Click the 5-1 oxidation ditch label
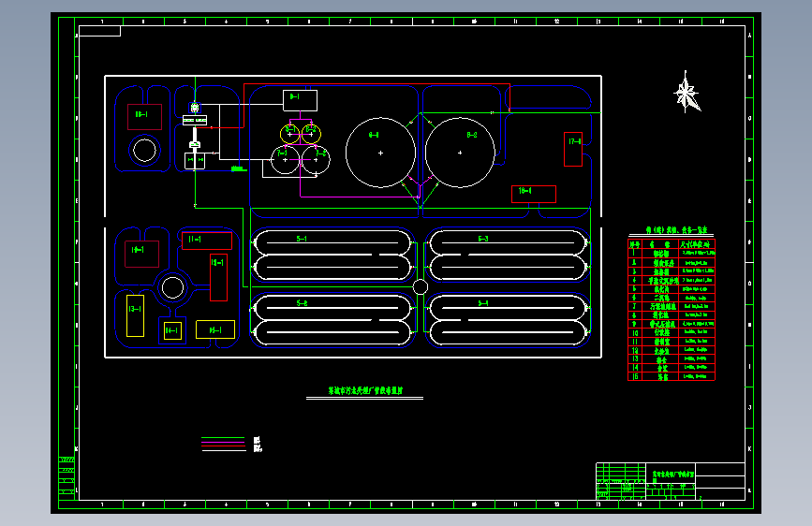The width and height of the screenshot is (812, 526). click(x=302, y=239)
